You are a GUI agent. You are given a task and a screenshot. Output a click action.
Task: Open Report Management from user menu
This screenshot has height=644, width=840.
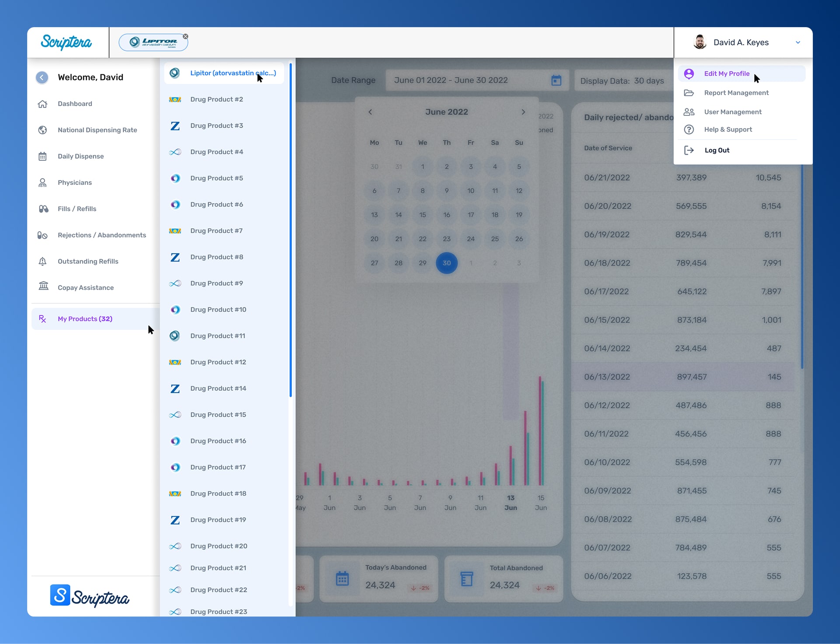coord(736,93)
